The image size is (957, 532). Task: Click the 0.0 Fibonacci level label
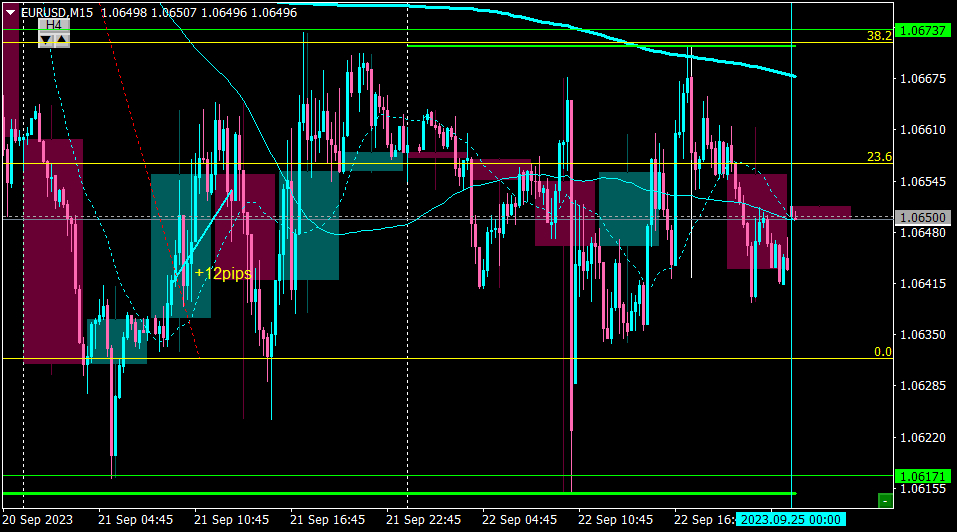[883, 351]
